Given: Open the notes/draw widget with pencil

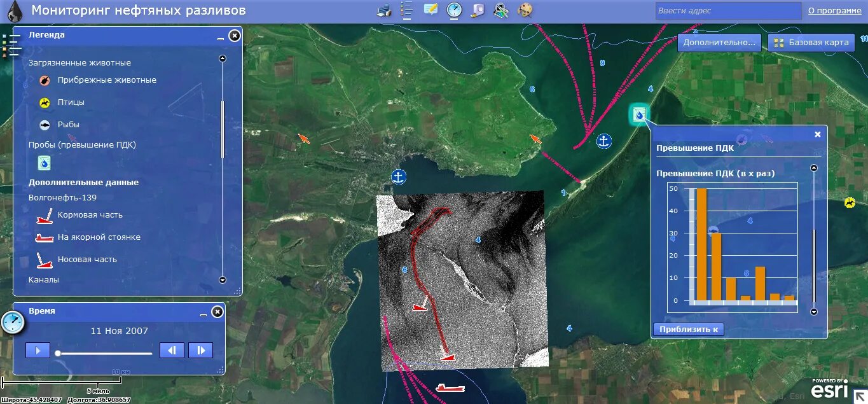Looking at the screenshot, I should tap(431, 10).
